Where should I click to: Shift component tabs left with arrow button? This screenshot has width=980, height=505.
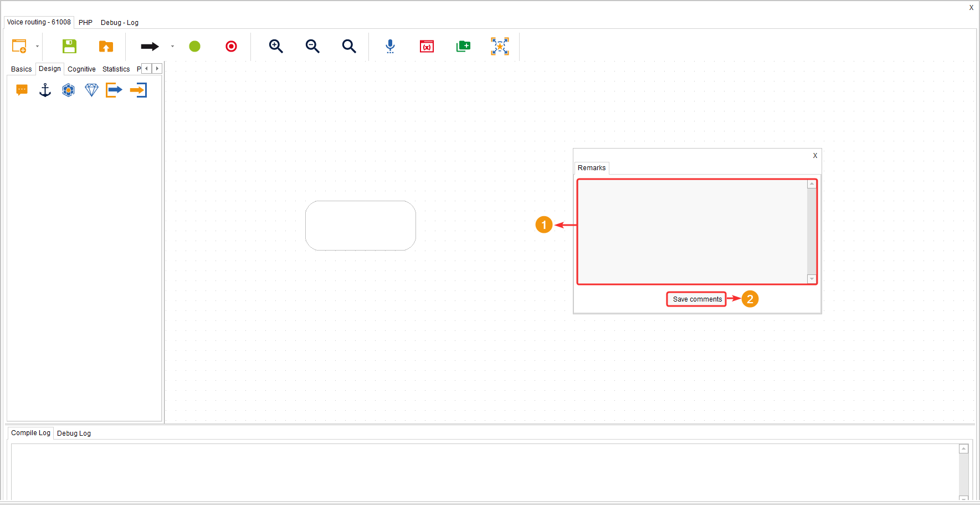[x=146, y=69]
